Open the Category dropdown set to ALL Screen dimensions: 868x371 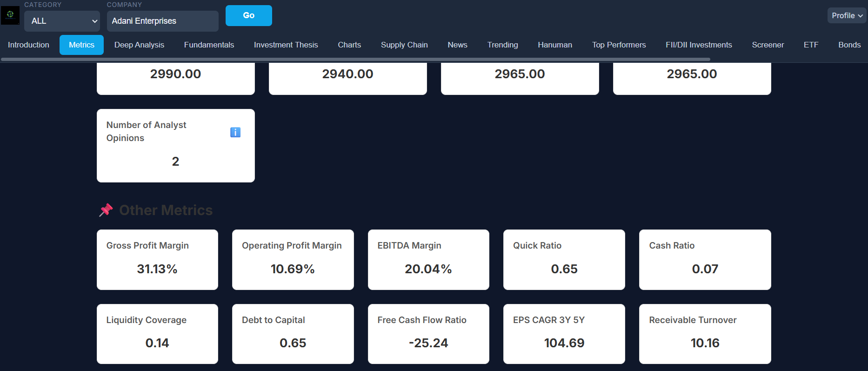pyautogui.click(x=62, y=21)
